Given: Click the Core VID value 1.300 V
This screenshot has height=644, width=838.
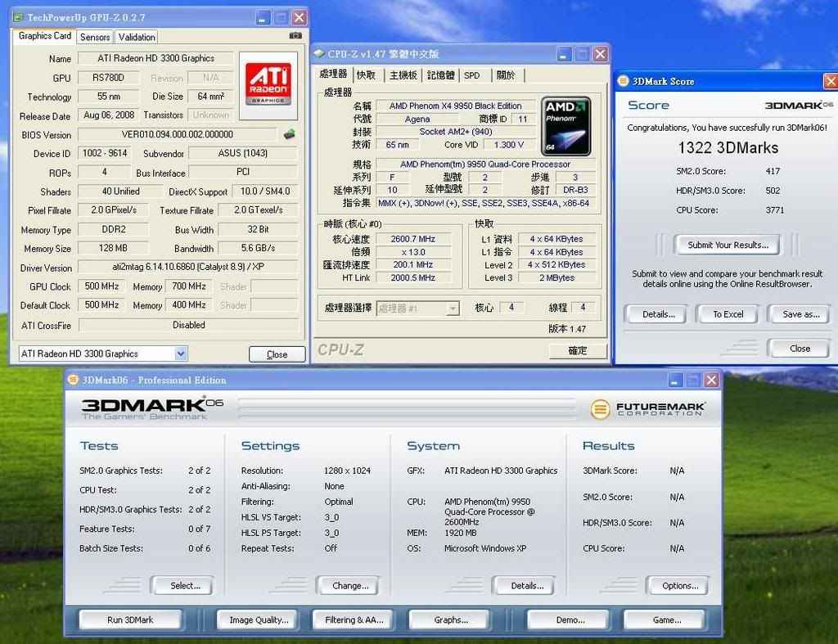Looking at the screenshot, I should [508, 145].
